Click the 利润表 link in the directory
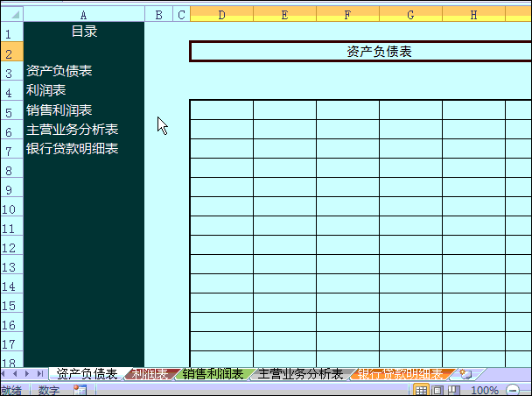The height and width of the screenshot is (396, 532). (x=46, y=90)
